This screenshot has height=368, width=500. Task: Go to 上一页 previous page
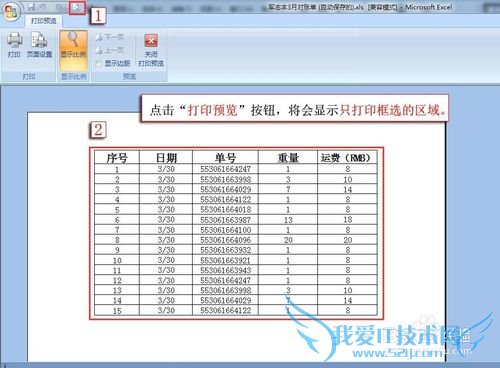[109, 50]
